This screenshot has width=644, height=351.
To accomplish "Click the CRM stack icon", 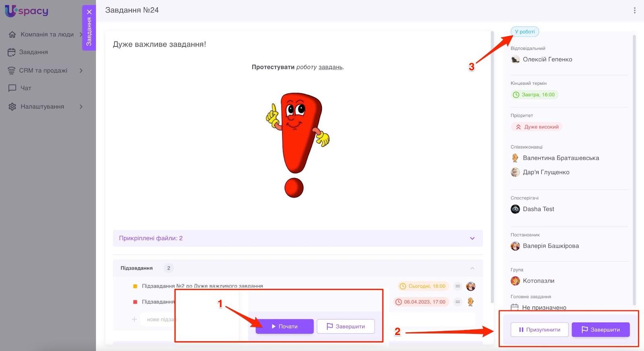I will 12,71.
